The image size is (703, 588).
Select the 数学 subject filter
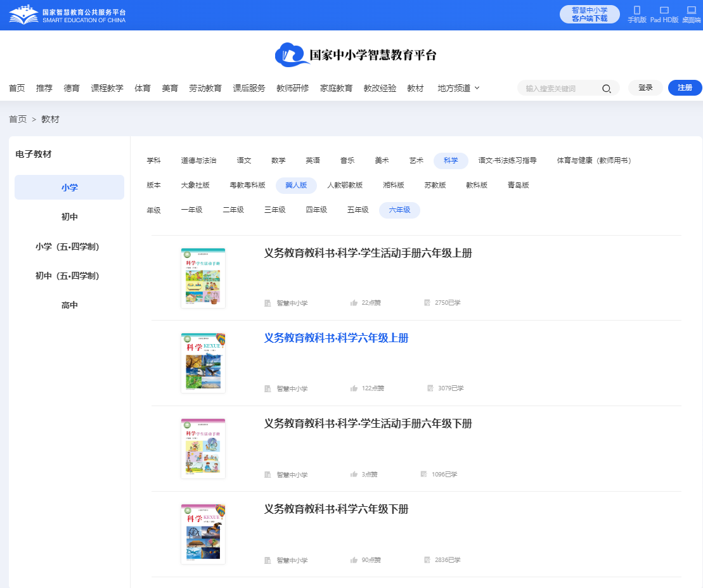(x=278, y=161)
